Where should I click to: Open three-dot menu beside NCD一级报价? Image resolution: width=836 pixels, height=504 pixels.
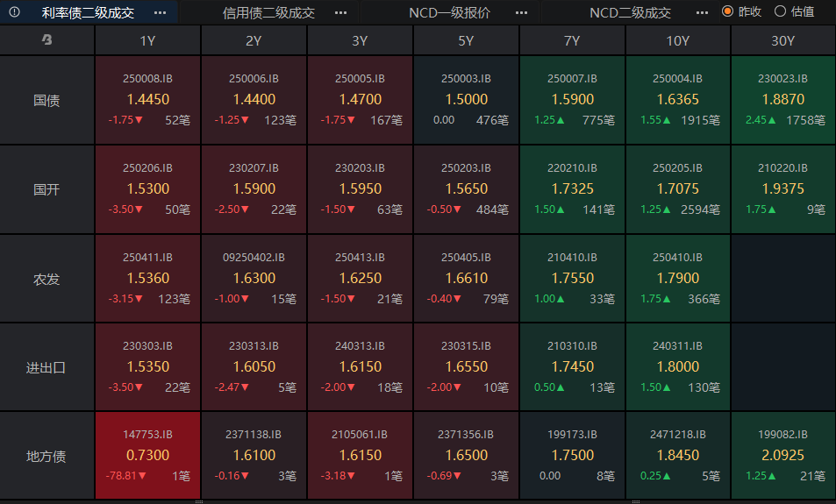click(521, 12)
